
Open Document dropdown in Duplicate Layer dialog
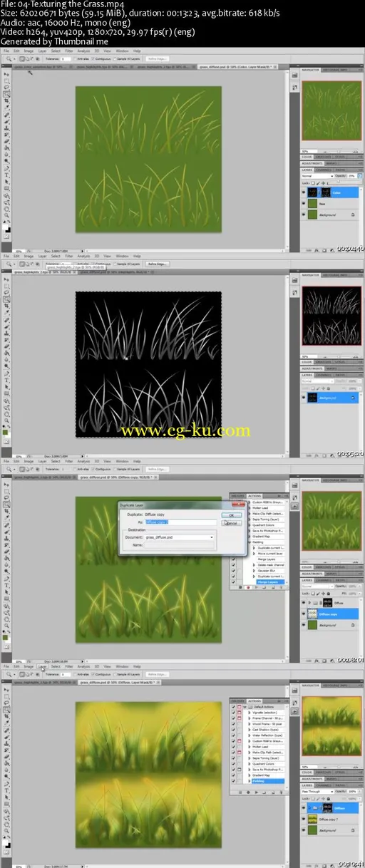point(180,537)
